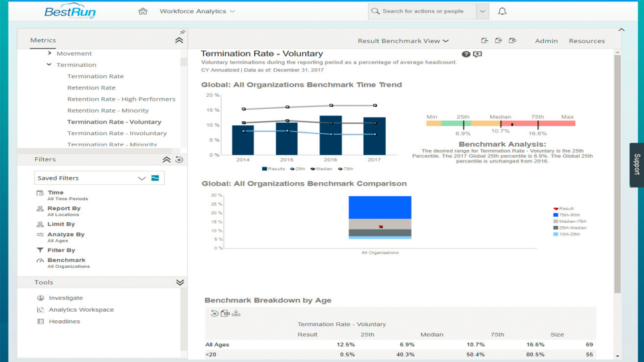Open the Saved Filters dropdown
The width and height of the screenshot is (644, 362).
coord(141,178)
